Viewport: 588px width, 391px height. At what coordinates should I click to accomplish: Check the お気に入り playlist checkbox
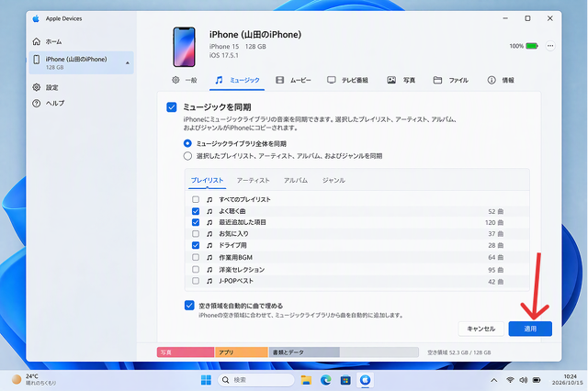tap(196, 234)
